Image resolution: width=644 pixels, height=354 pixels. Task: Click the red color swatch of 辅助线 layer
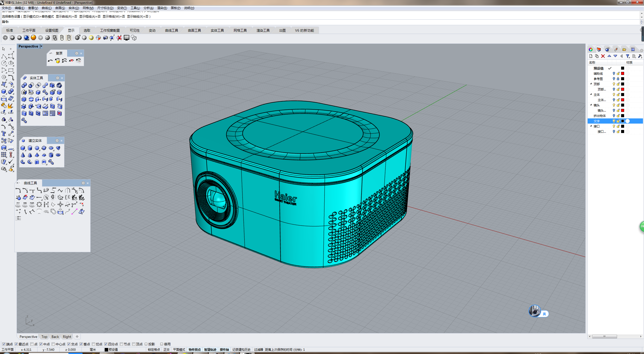point(623,73)
